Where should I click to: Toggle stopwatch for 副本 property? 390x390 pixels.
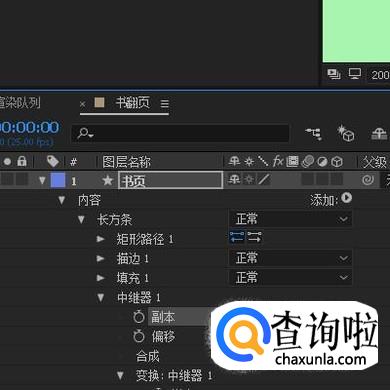pyautogui.click(x=139, y=317)
